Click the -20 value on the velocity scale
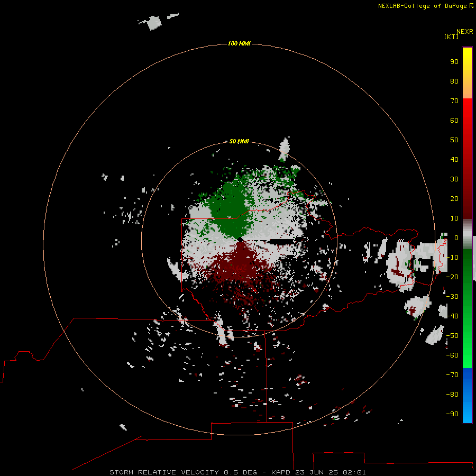This screenshot has height=476, width=476. (452, 277)
